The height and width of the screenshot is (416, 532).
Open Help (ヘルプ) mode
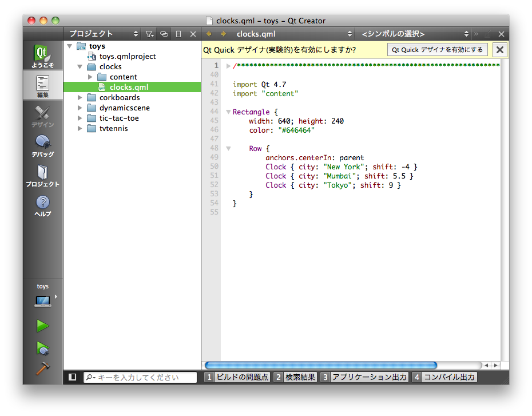[x=43, y=205]
